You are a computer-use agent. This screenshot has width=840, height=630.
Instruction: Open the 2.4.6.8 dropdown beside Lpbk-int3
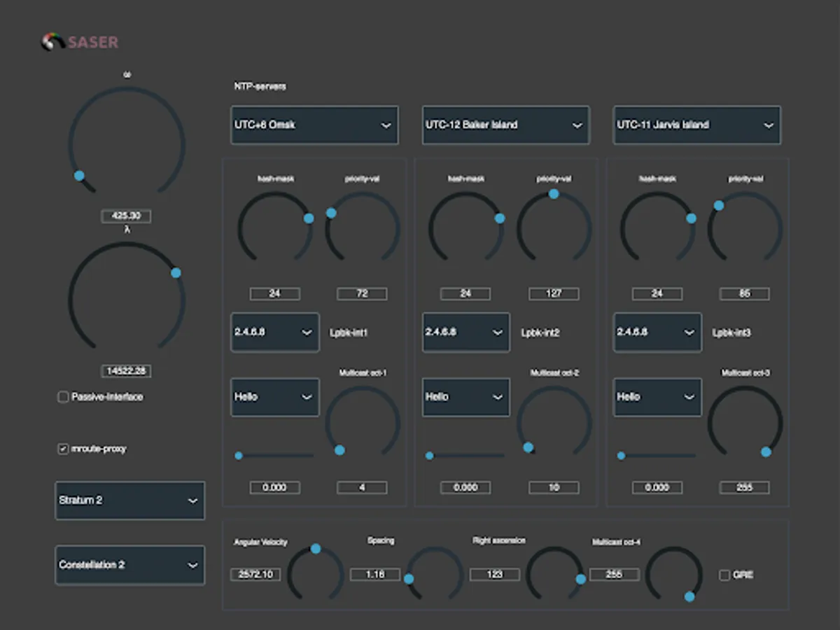[657, 332]
